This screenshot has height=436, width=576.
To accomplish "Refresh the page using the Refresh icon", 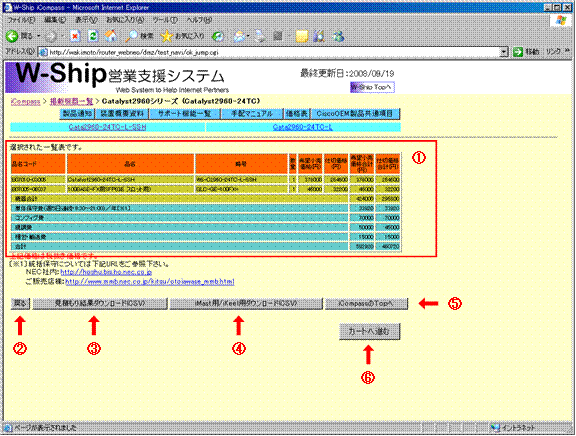I will click(x=93, y=36).
